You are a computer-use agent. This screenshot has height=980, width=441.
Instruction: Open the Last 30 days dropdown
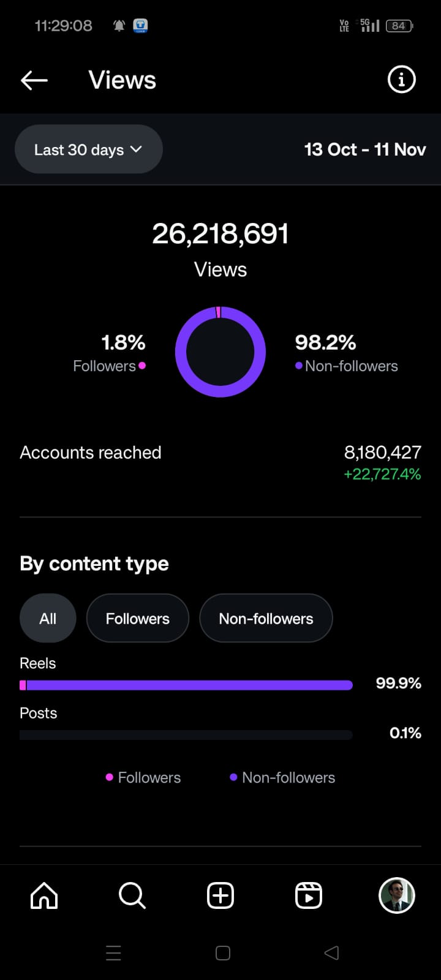pos(88,149)
